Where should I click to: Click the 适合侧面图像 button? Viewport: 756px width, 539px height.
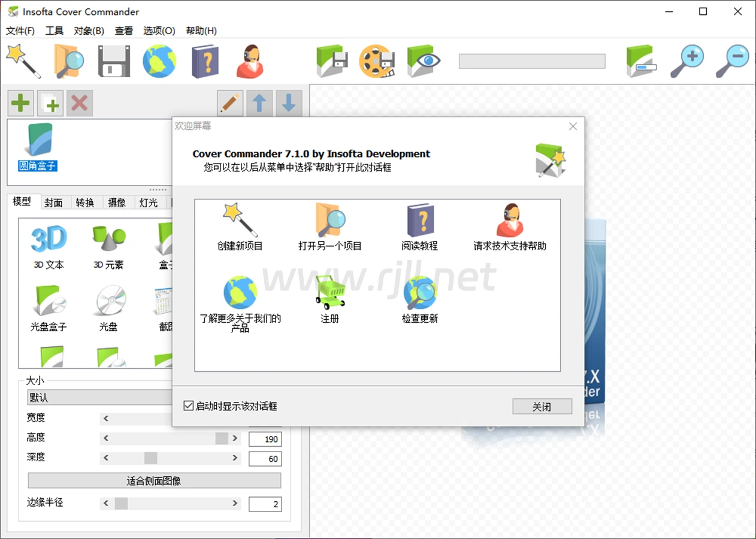point(154,480)
